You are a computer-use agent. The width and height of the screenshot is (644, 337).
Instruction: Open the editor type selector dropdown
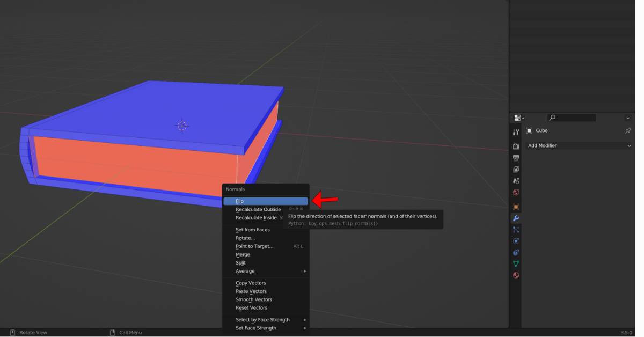pos(518,118)
